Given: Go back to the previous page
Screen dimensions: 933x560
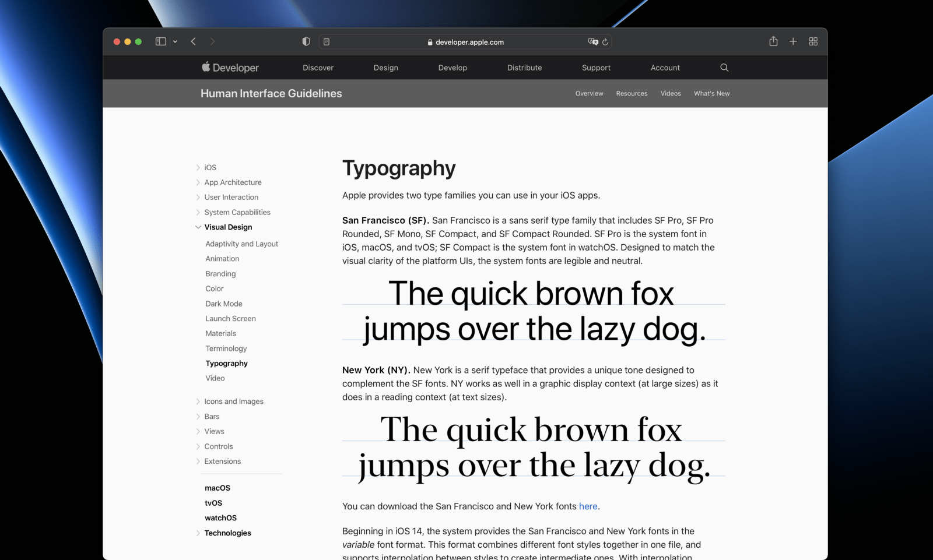Looking at the screenshot, I should [194, 41].
